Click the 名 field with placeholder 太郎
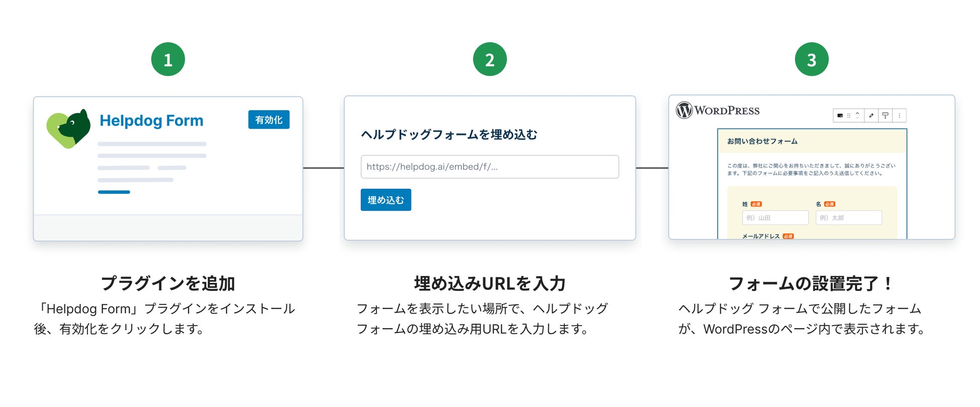Viewport: 980px width, 407px height. coord(848,218)
